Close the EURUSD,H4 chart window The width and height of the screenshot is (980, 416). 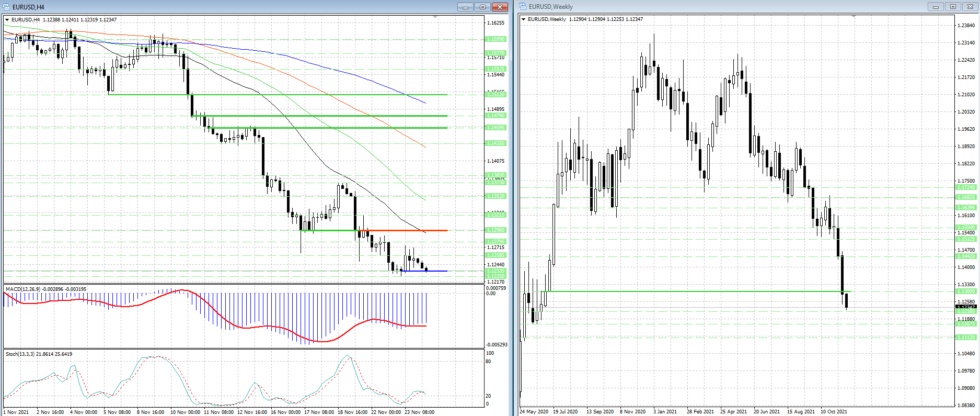[x=500, y=7]
